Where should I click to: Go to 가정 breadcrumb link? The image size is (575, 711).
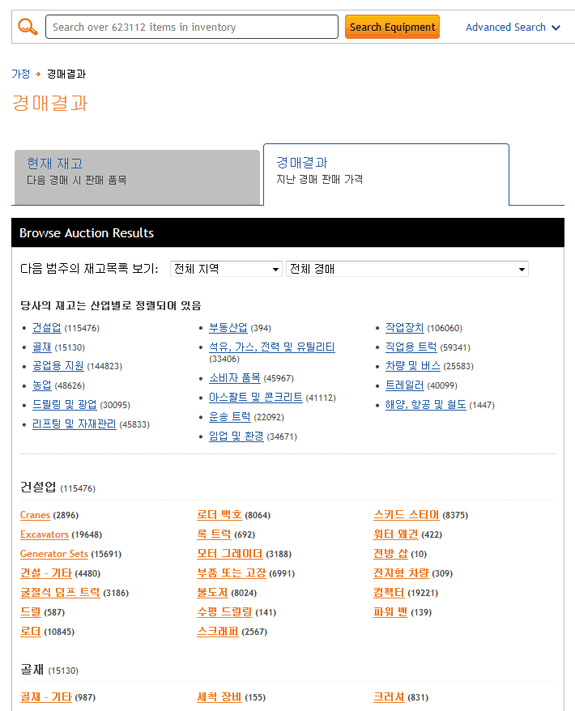20,74
